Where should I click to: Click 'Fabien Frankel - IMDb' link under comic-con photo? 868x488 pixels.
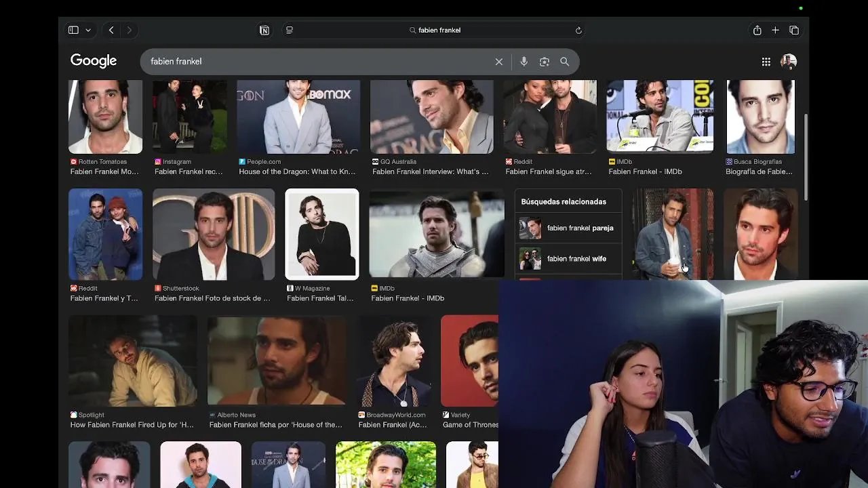(x=645, y=171)
